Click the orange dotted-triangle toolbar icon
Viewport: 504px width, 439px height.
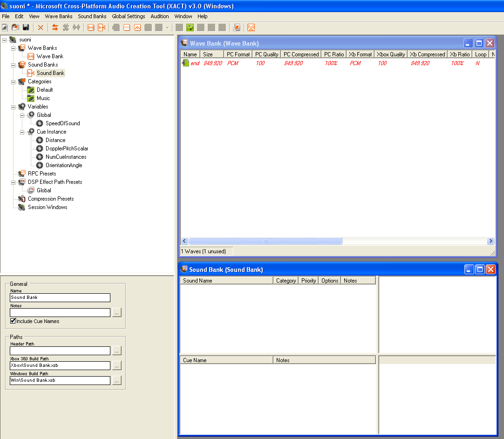[x=137, y=27]
